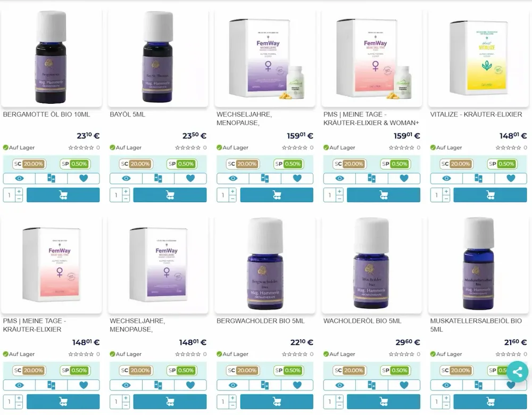Add Wacholderöl Bio 5ml to wishlist heart
This screenshot has height=415, width=532.
click(x=404, y=385)
